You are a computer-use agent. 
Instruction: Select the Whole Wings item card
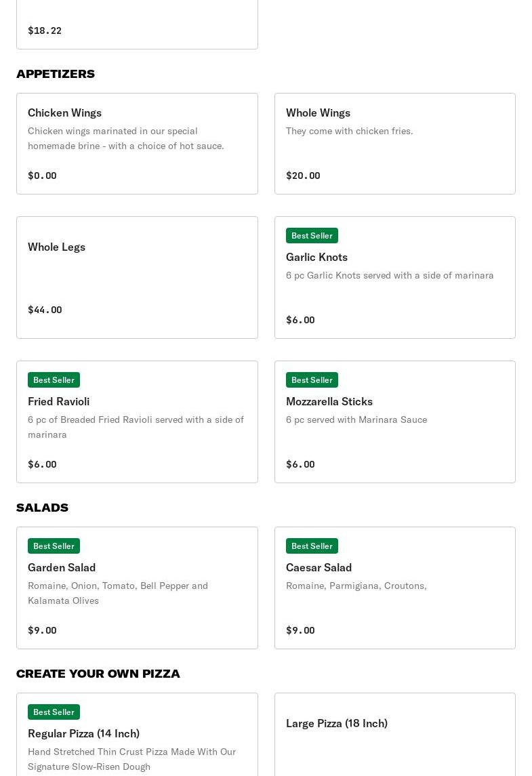[394, 144]
